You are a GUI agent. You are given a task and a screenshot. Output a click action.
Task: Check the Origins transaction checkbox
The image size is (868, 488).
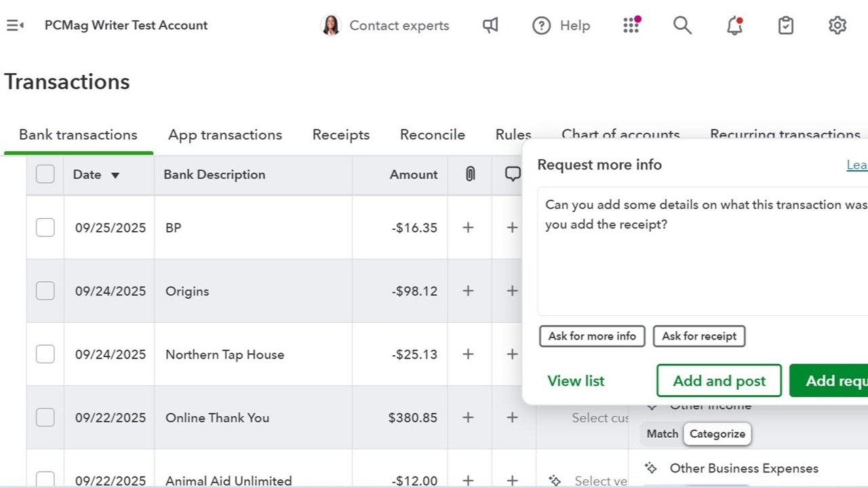(x=45, y=291)
